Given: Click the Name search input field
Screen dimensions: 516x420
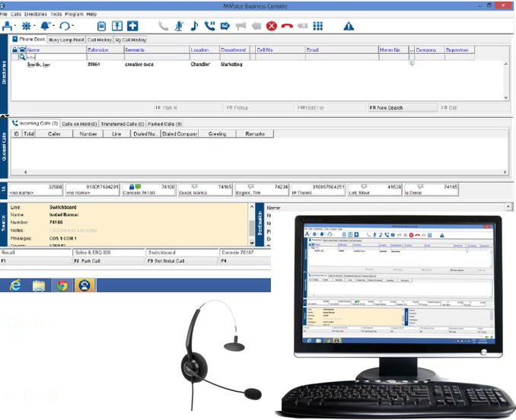Looking at the screenshot, I should click(56, 57).
